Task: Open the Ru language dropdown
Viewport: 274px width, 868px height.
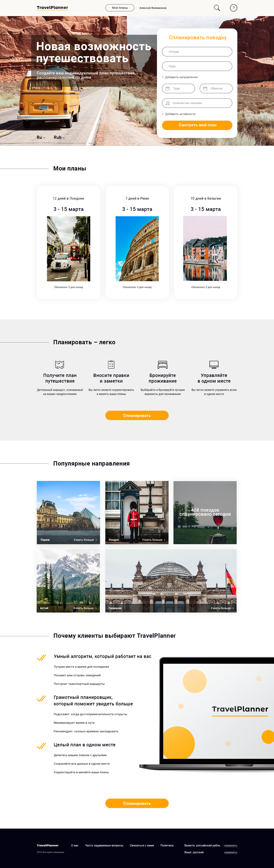Action: pos(41,137)
